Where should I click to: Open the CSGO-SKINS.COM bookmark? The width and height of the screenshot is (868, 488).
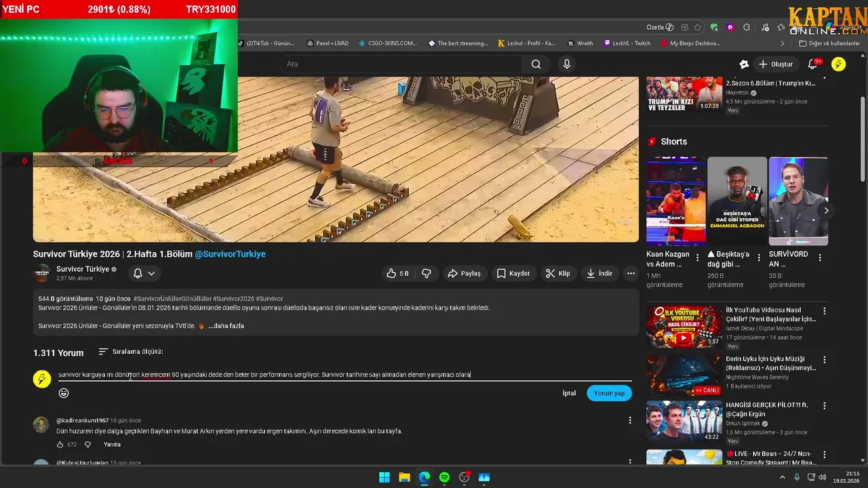(387, 43)
